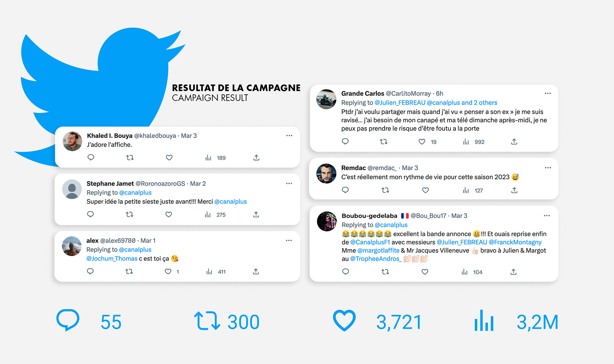Retweet Stephane Jamet's siesta tweet
Viewport: 614px width, 364px height.
[130, 215]
